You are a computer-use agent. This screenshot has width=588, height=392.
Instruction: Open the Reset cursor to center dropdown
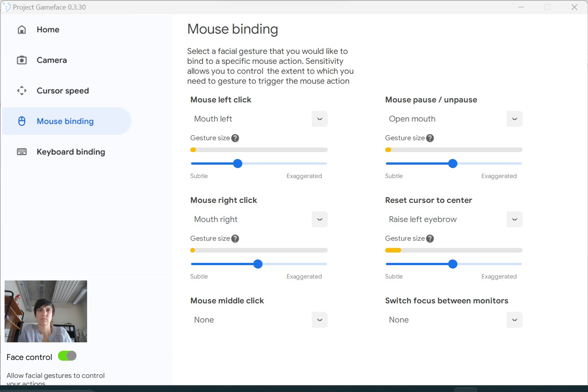(x=514, y=220)
